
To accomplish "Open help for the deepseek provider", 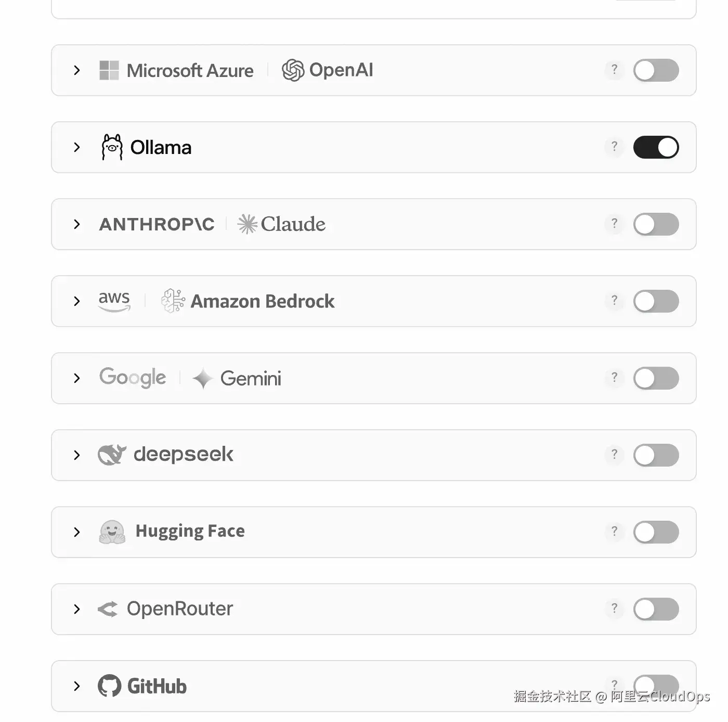I will pyautogui.click(x=614, y=454).
